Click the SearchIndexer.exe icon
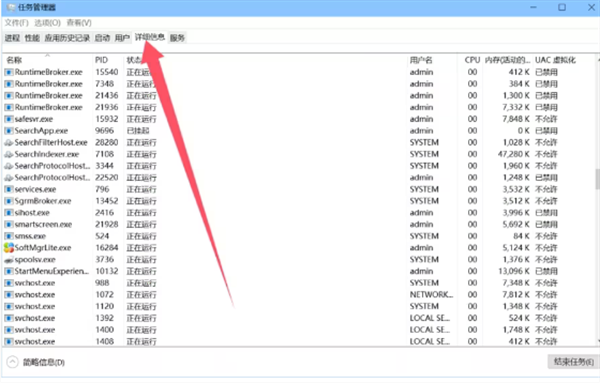 click(8, 154)
